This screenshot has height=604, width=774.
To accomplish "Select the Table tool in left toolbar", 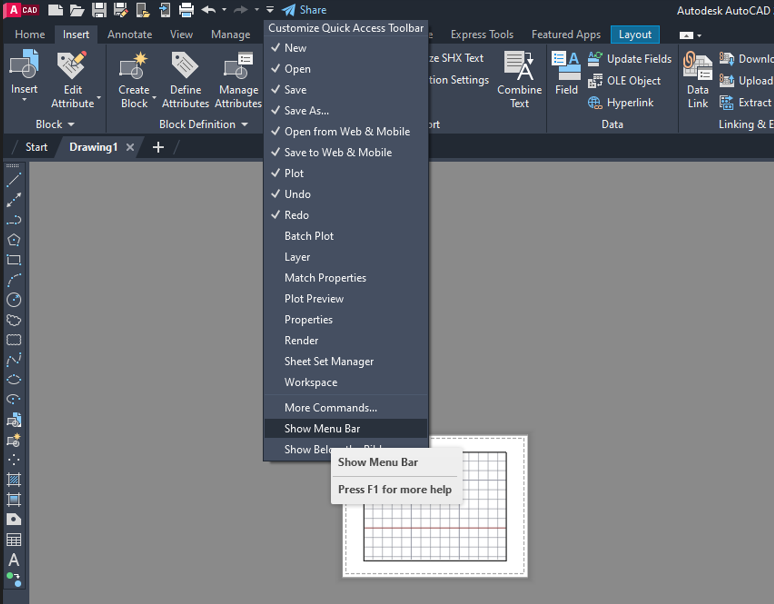I will pyautogui.click(x=14, y=539).
